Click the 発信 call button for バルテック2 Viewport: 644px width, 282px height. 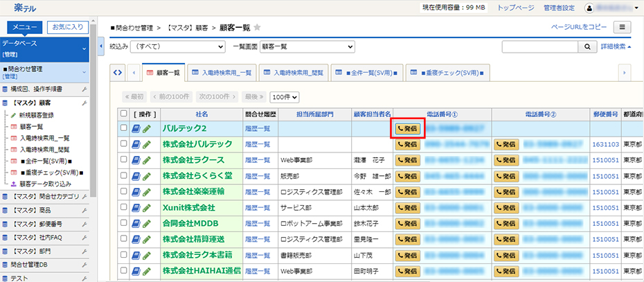[408, 128]
